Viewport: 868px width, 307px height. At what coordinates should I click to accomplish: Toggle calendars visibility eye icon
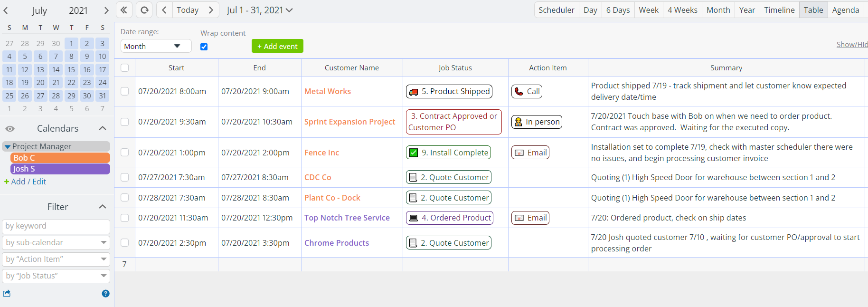click(10, 129)
